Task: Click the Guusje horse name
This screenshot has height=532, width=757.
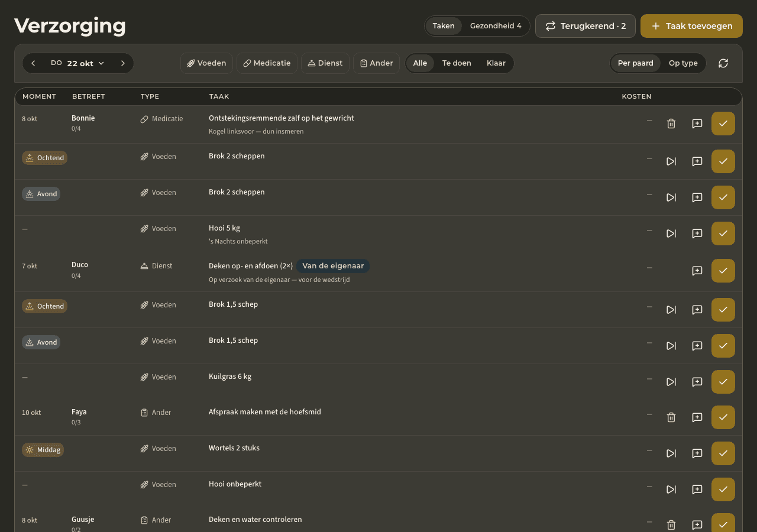Action: 83,520
